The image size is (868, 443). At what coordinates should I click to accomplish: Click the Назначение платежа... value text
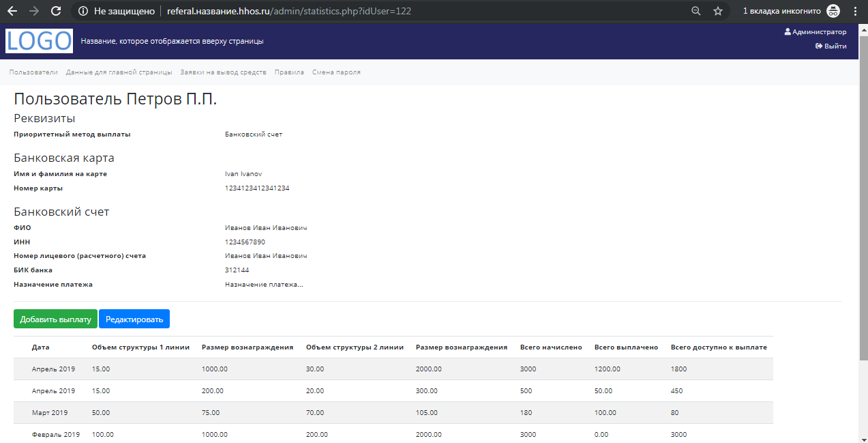[264, 285]
